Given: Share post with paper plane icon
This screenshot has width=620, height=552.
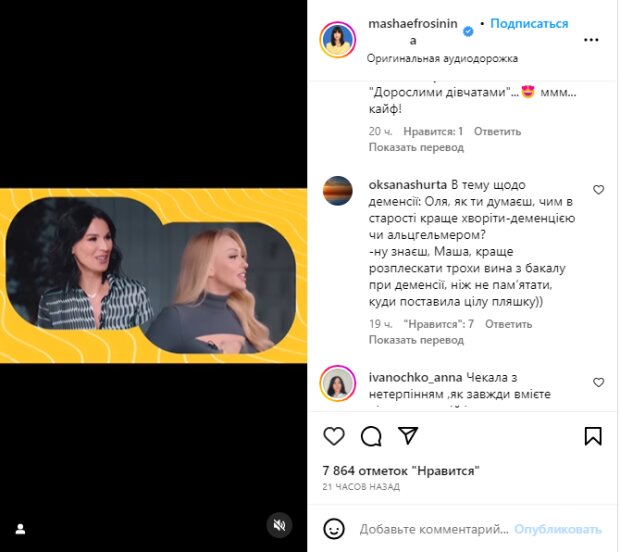Looking at the screenshot, I should coord(408,435).
